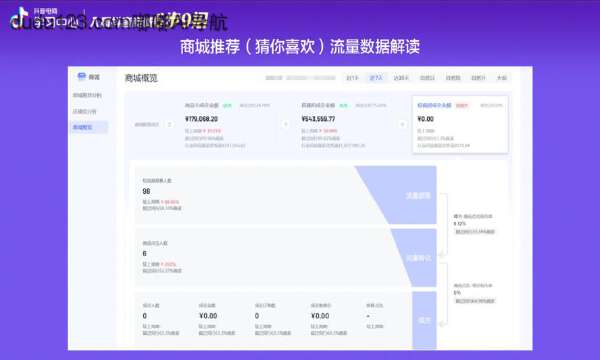Click the arrow icon beside the 成交 funnel segment
The image size is (600, 360).
[442, 324]
